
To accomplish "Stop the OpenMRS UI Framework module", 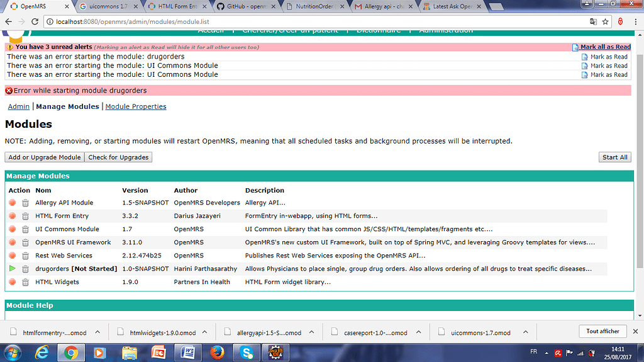I will pyautogui.click(x=12, y=242).
